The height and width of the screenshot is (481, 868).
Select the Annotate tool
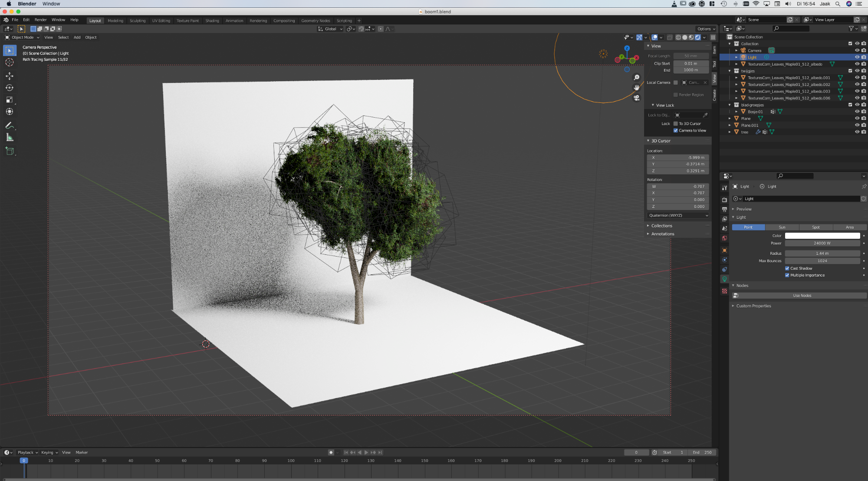pos(10,125)
